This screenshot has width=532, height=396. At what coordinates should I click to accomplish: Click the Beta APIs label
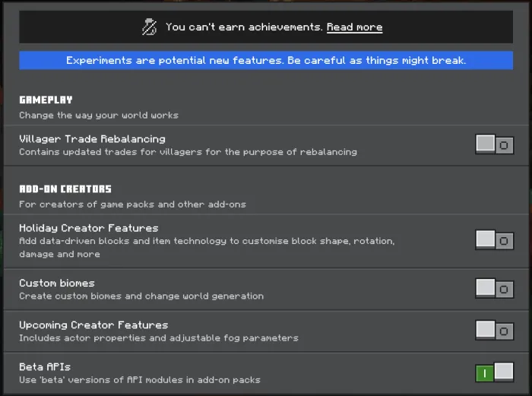click(45, 367)
